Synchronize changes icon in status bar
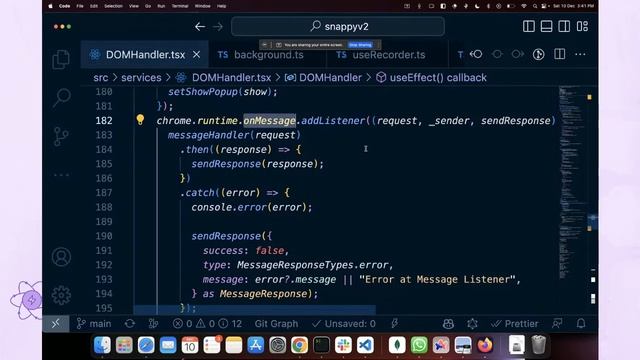 click(130, 324)
